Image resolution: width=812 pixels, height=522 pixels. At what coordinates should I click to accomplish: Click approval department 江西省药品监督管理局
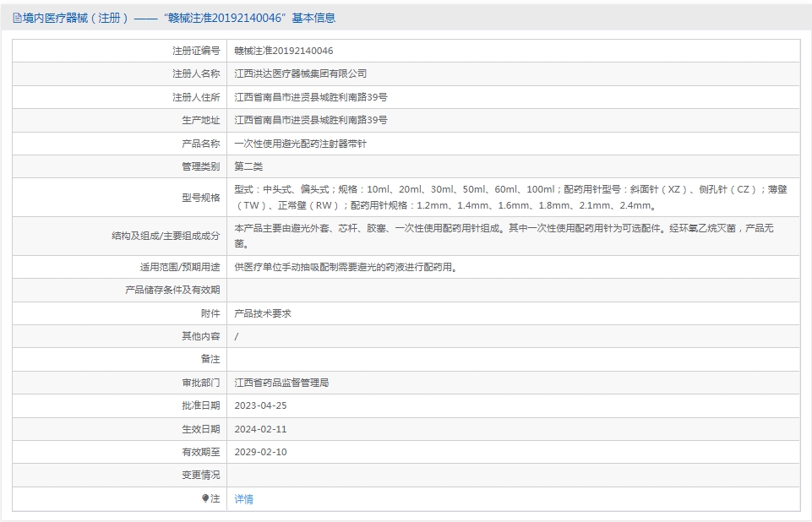281,383
